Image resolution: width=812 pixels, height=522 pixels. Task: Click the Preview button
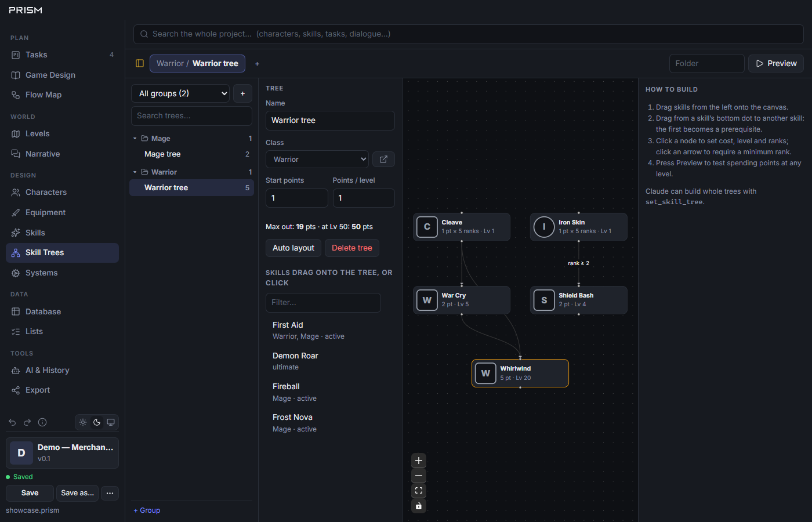[x=776, y=63]
